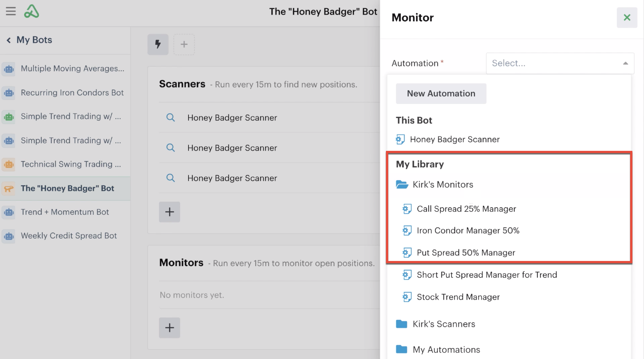Choose Honey Badger Scanner under This Bot
This screenshot has height=359, width=644.
455,139
